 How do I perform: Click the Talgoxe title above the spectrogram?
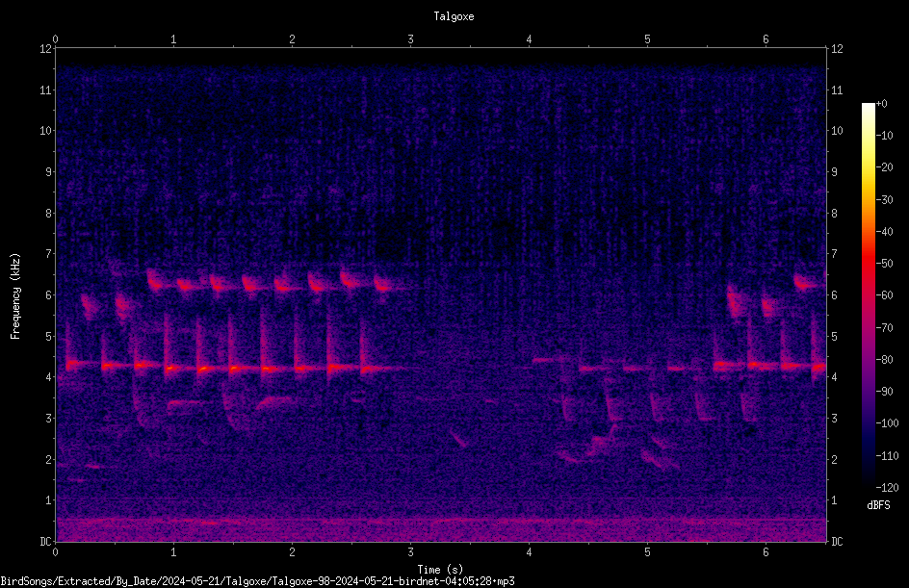(x=454, y=16)
